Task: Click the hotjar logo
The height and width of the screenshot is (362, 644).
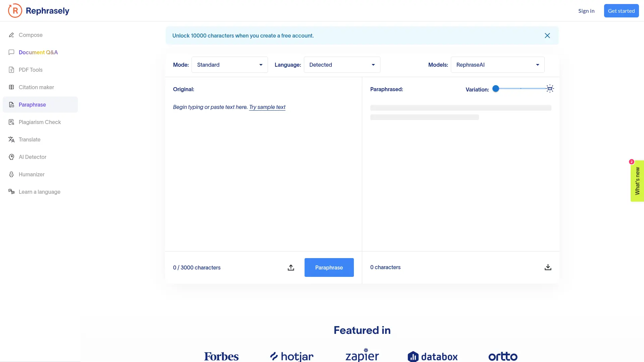Action: click(x=292, y=356)
